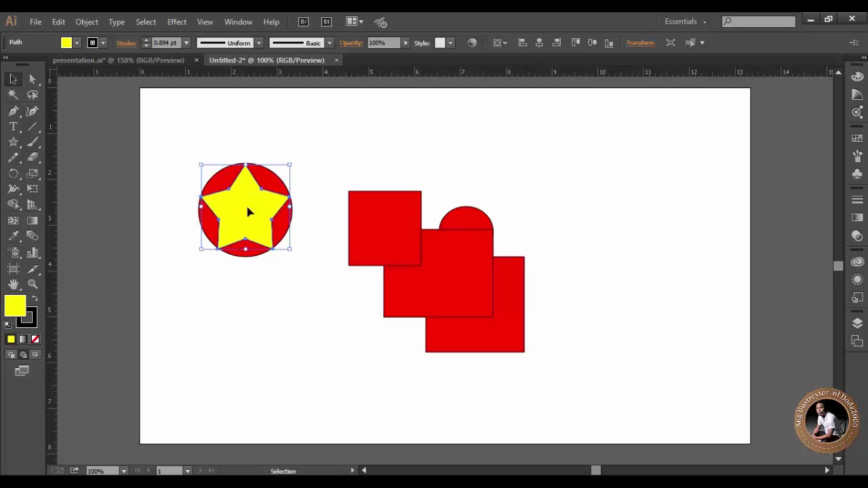Select the Artboard tool
The height and width of the screenshot is (488, 868).
click(x=13, y=269)
